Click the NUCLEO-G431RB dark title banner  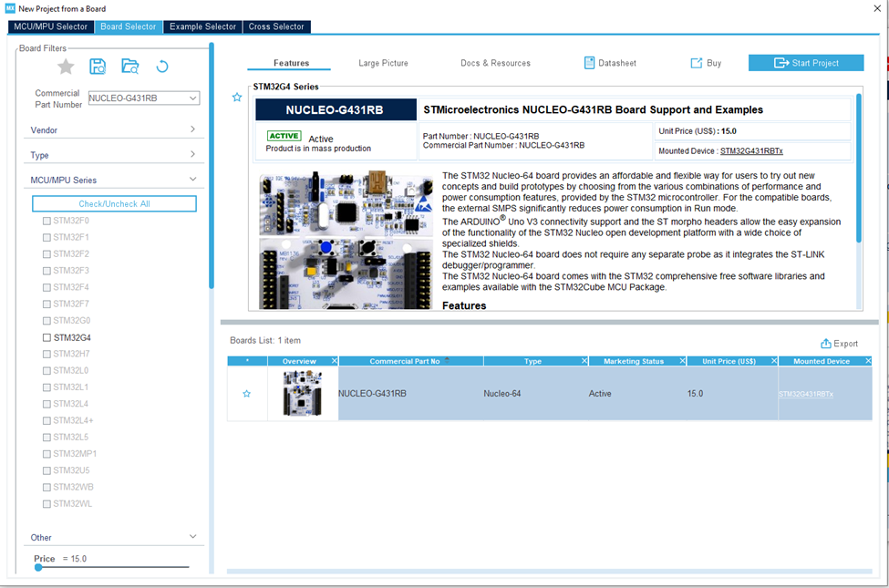(336, 109)
